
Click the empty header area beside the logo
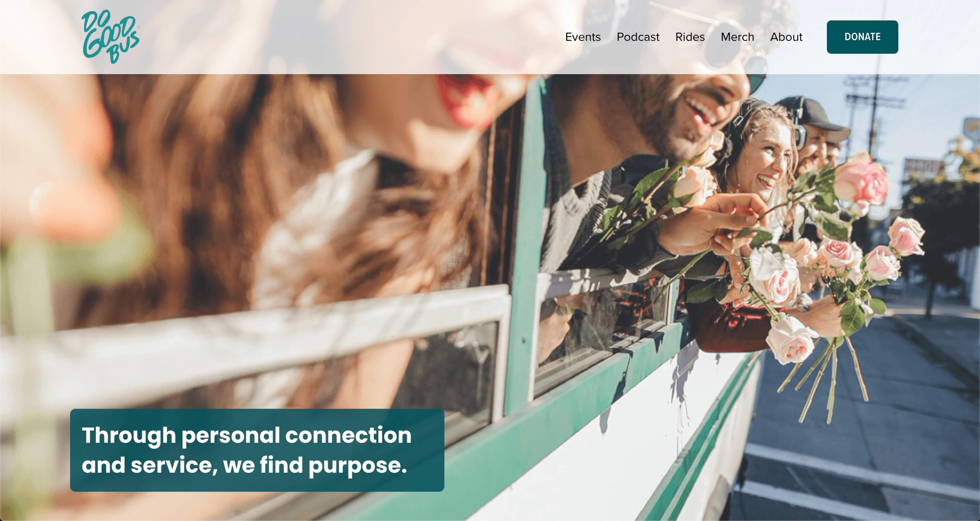click(342, 37)
